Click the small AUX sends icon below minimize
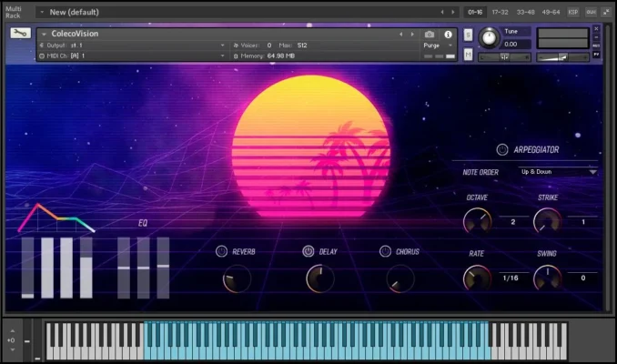617x364 pixels. (596, 45)
